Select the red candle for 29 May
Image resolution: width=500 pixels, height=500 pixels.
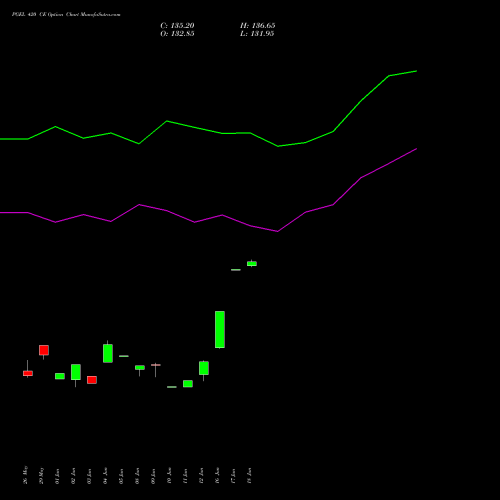44,350
